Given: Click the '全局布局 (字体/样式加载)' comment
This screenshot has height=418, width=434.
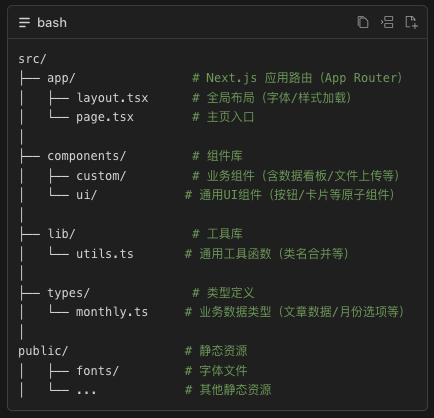Looking at the screenshot, I should pyautogui.click(x=272, y=98).
